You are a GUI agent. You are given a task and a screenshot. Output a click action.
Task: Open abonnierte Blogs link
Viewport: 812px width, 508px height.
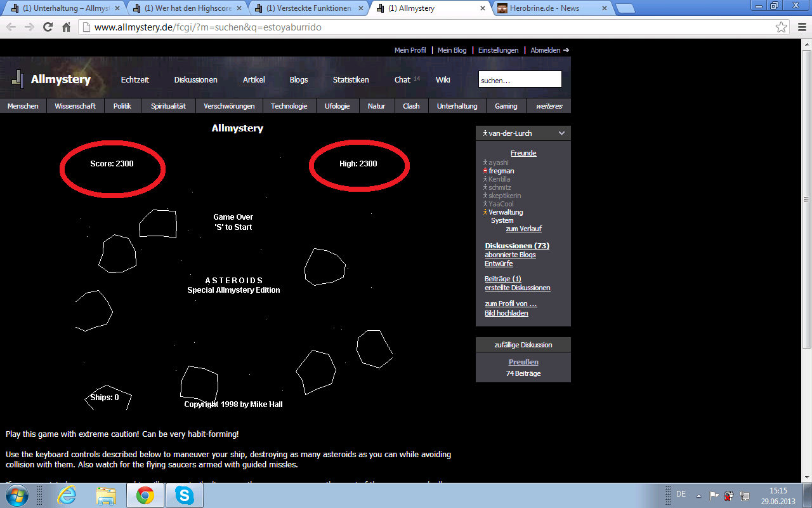[x=510, y=255]
